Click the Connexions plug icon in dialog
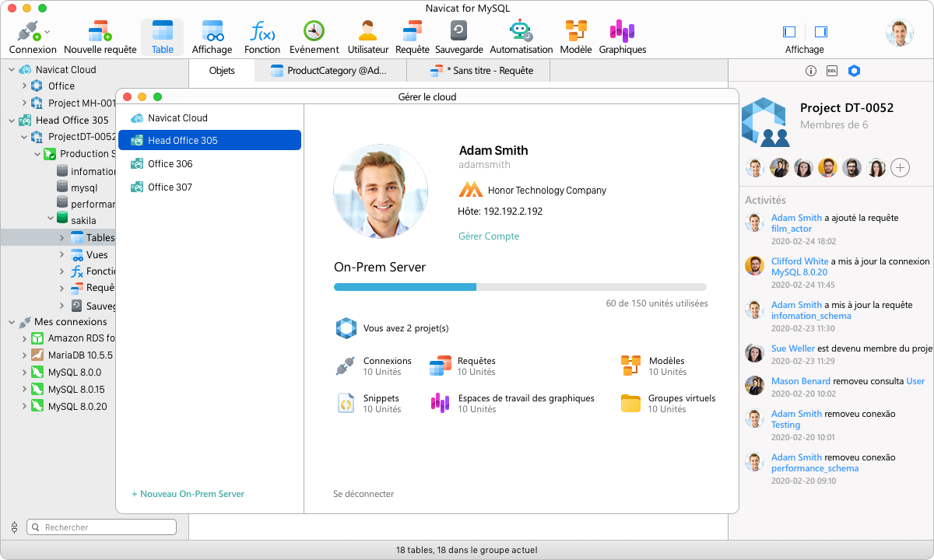Image resolution: width=934 pixels, height=560 pixels. 345,366
